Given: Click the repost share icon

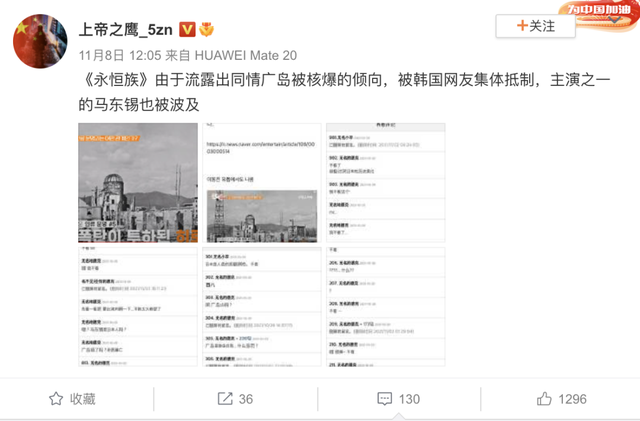Looking at the screenshot, I should [225, 399].
